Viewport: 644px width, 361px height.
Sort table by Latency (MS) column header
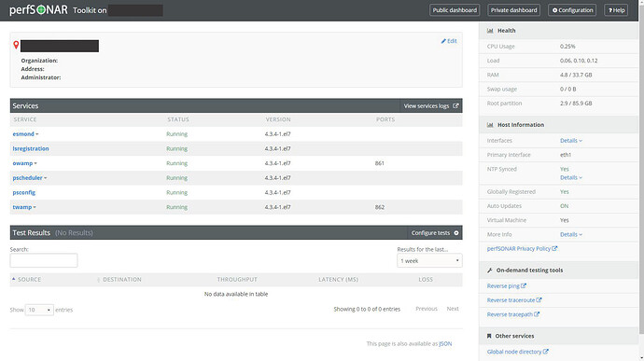[x=339, y=280]
